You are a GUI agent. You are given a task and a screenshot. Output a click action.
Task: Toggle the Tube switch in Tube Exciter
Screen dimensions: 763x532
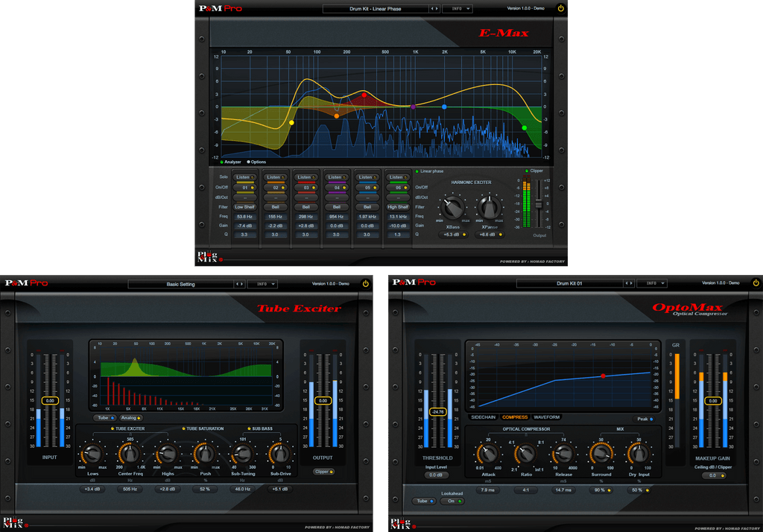click(x=106, y=417)
